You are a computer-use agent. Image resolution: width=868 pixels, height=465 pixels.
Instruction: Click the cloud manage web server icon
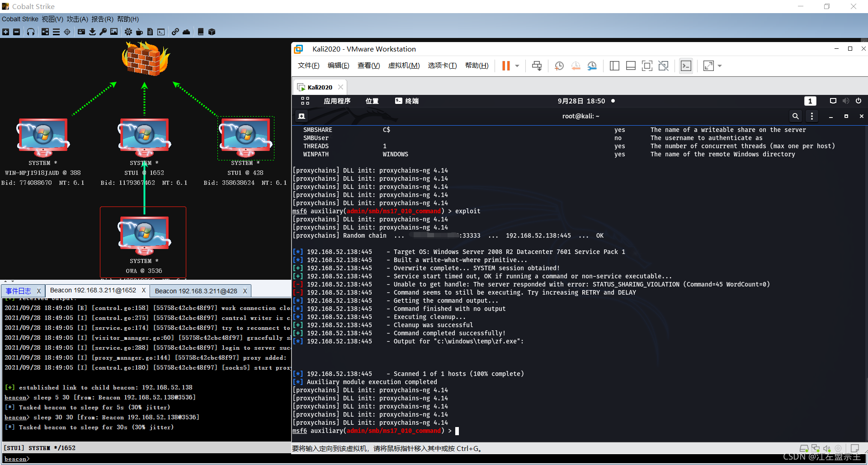click(x=186, y=32)
